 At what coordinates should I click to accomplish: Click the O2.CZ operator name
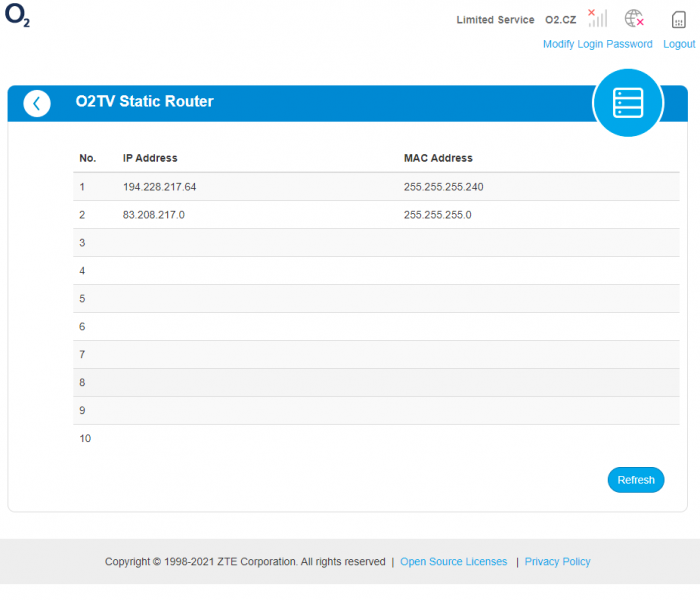561,20
